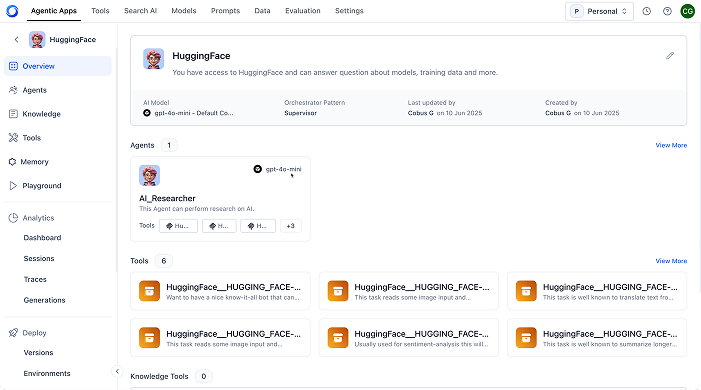Open the Prompts tab
701x390 pixels.
(x=225, y=11)
